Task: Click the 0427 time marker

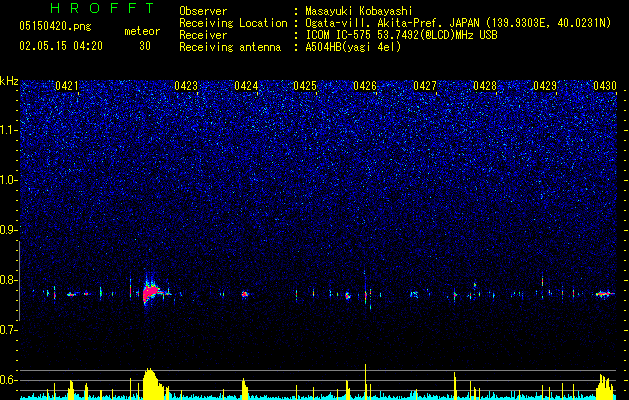Action: (425, 86)
